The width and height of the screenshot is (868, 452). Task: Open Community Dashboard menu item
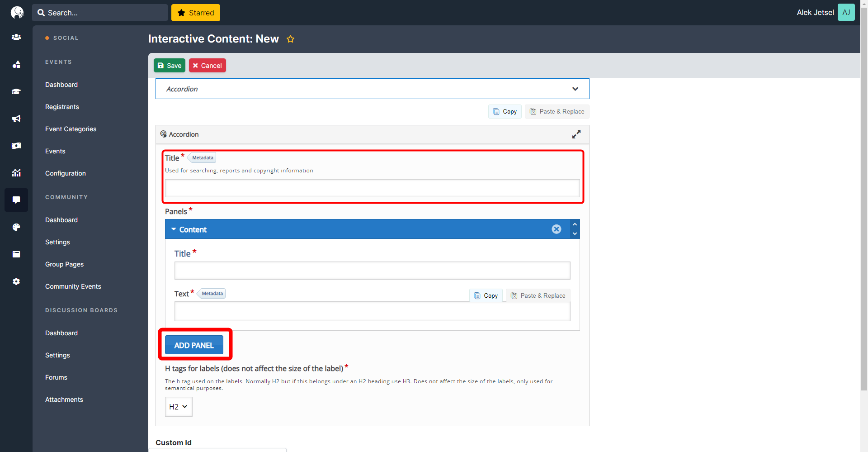[61, 220]
